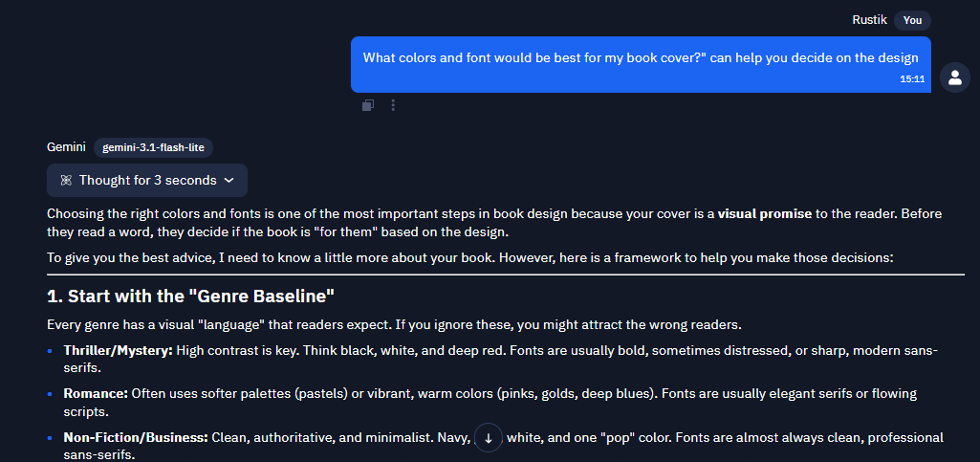This screenshot has height=462, width=980.
Task: Open the three-dot message options menu
Action: pos(393,105)
